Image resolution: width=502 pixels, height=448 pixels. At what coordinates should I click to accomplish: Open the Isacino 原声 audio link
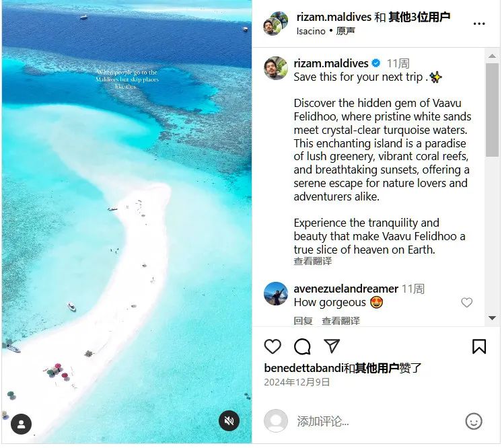tap(326, 31)
